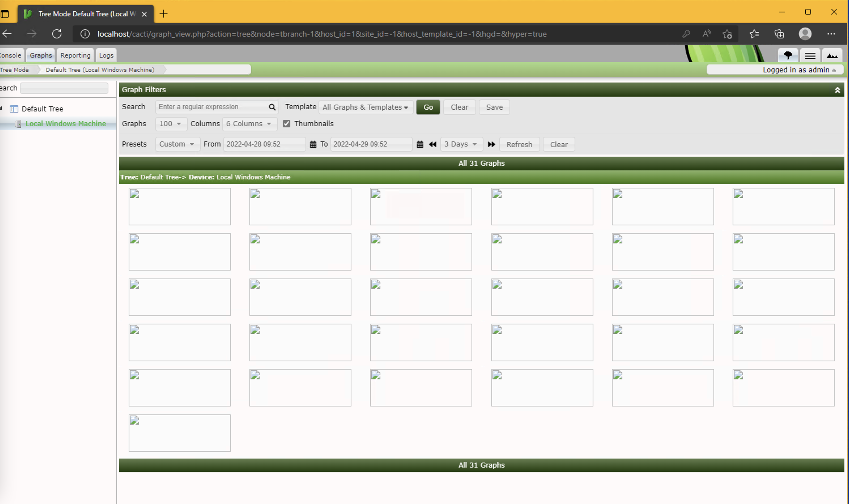Switch to List View mode icon
The width and height of the screenshot is (849, 504).
pos(810,55)
